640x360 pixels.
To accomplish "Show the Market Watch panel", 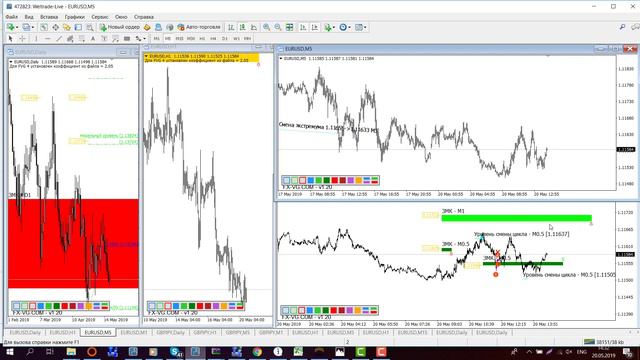I will [44, 27].
